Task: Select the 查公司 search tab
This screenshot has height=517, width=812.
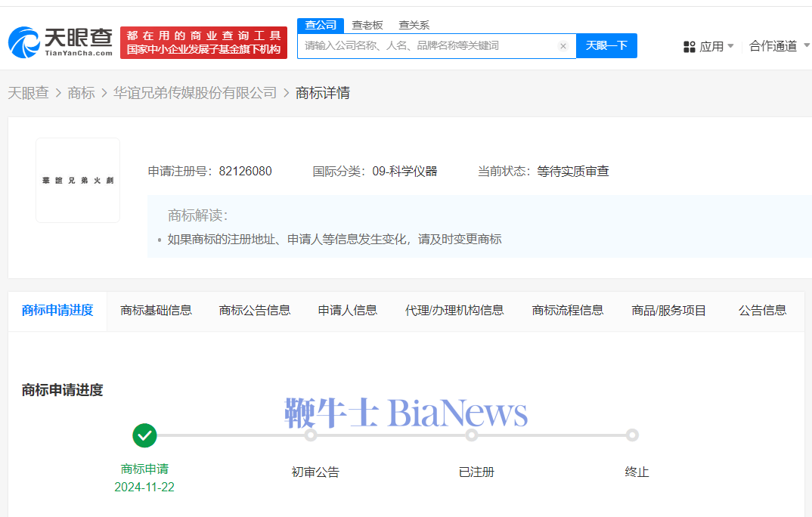Action: click(x=321, y=25)
